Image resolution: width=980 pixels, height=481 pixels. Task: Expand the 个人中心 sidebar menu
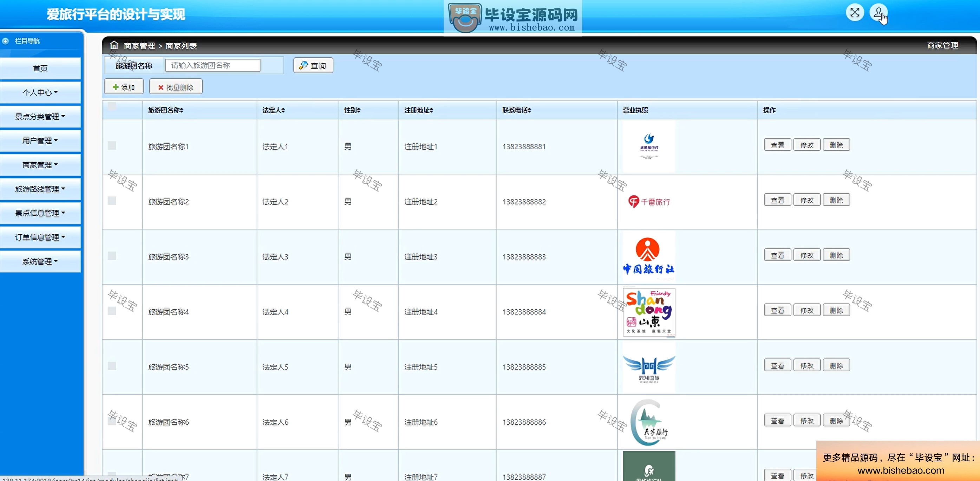(x=40, y=92)
